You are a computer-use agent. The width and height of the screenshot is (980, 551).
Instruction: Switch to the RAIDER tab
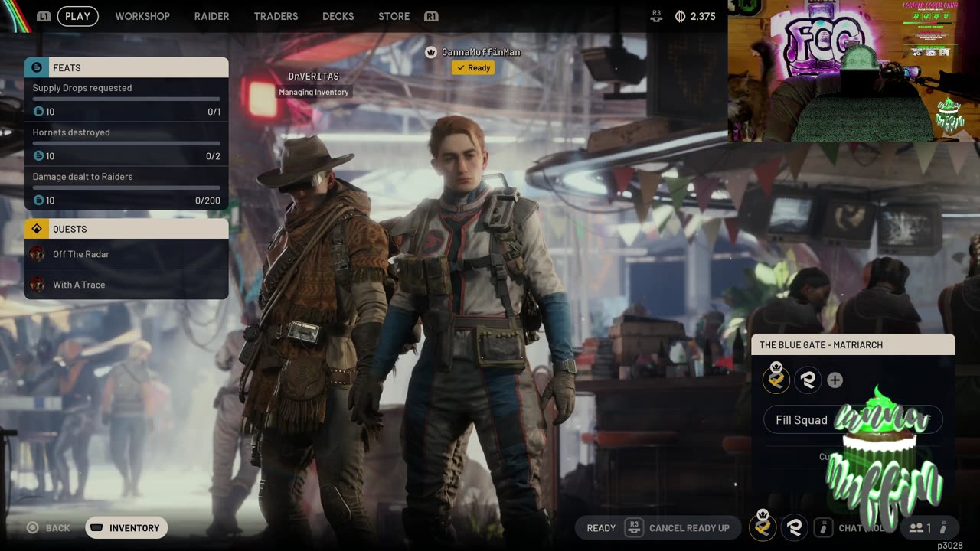[x=211, y=16]
